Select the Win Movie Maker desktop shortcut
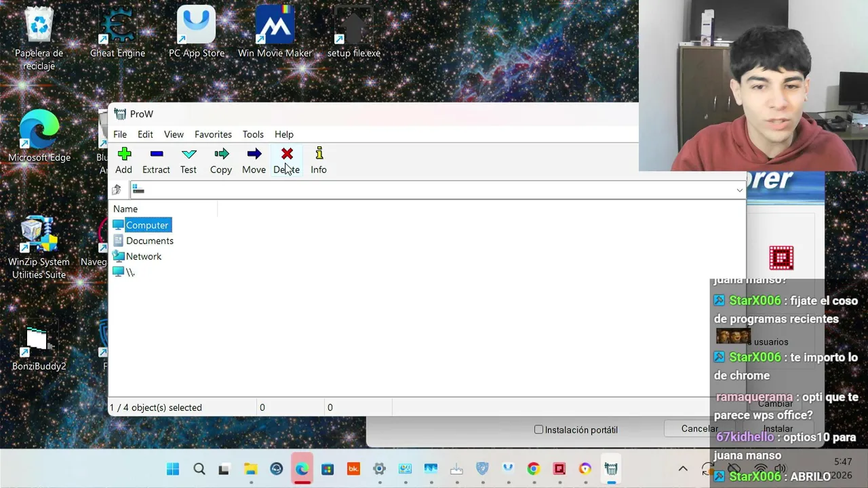The image size is (868, 488). point(275,33)
